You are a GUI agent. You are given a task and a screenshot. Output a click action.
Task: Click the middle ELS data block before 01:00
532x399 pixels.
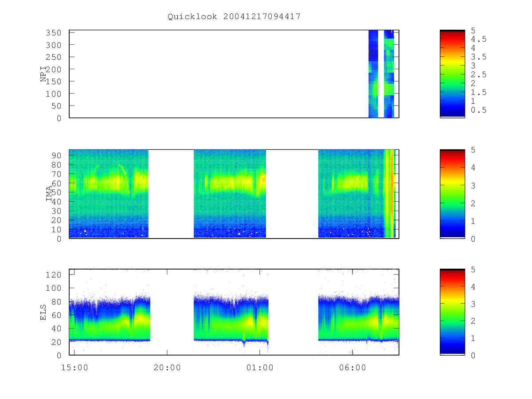coord(231,319)
